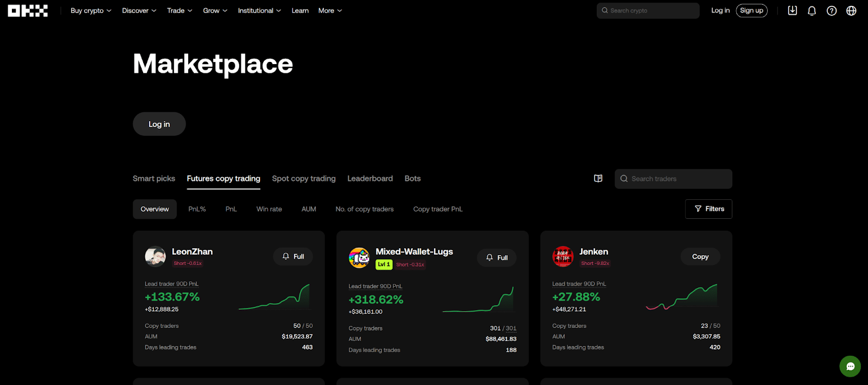This screenshot has height=385, width=868.
Task: Open LeonZhan trader name
Action: coord(192,251)
